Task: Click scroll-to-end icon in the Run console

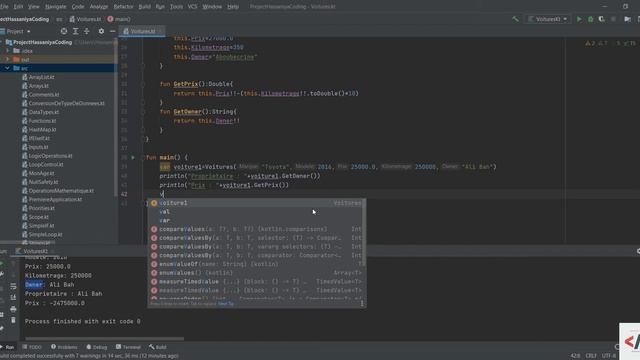Action: click(x=13, y=298)
